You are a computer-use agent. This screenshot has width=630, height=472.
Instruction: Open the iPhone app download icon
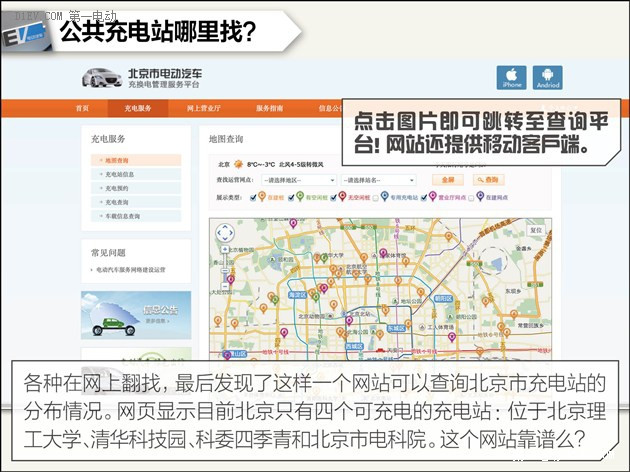click(x=511, y=78)
